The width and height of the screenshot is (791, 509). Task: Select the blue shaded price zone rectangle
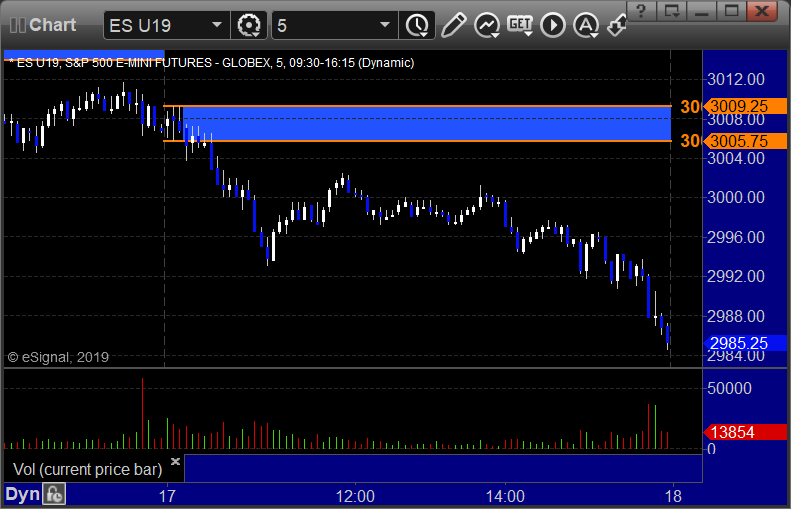tap(426, 124)
